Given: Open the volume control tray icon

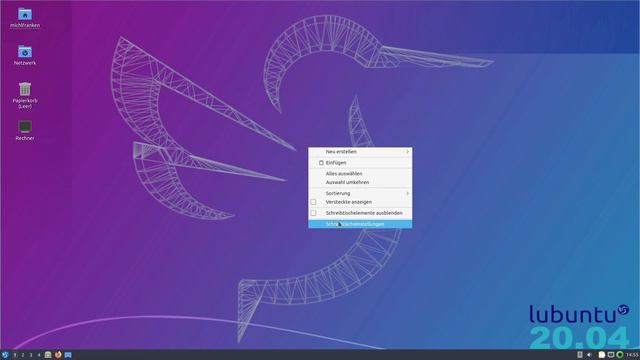Looking at the screenshot, I should 589,355.
